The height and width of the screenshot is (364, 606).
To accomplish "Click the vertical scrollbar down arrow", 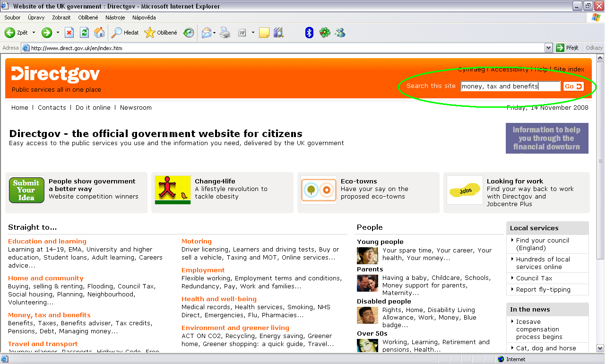I will point(600,349).
